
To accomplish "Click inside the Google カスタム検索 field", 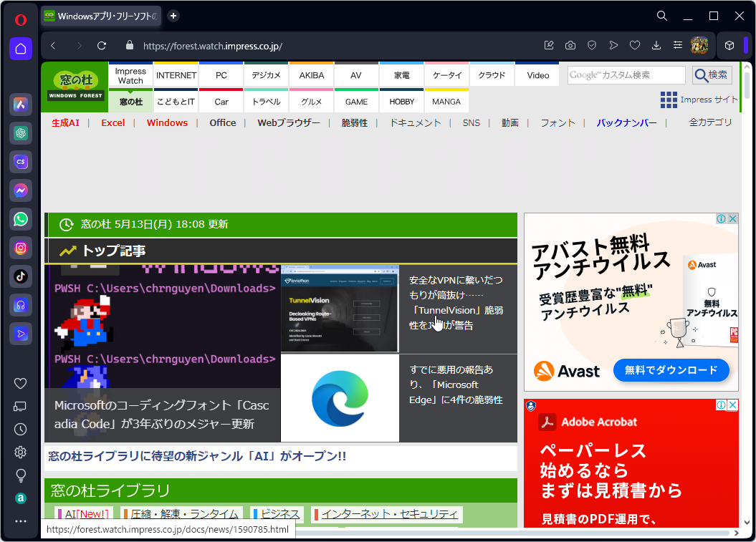I will pyautogui.click(x=626, y=74).
